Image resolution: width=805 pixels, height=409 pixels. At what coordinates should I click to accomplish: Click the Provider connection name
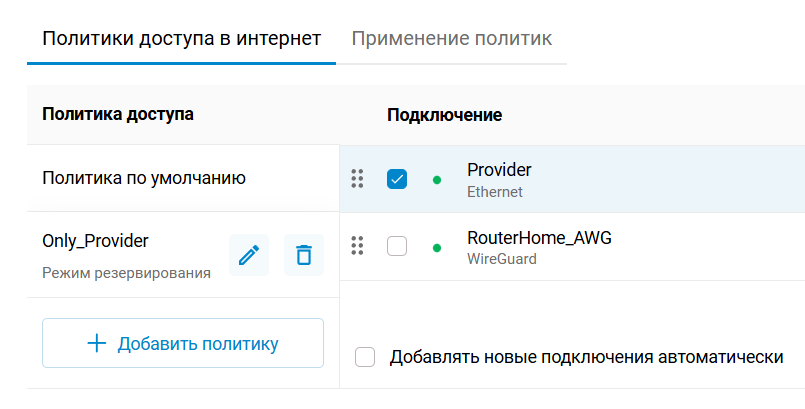[x=499, y=170]
